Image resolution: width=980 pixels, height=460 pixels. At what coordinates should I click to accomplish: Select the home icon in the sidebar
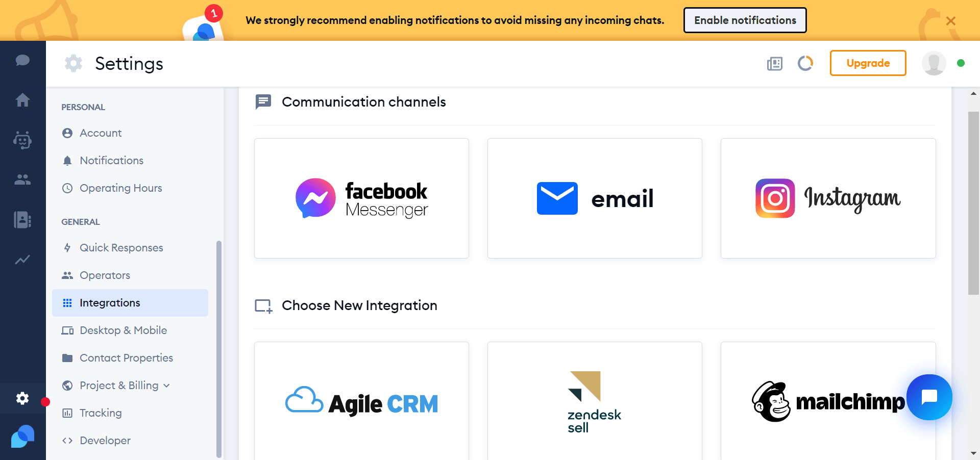[x=22, y=100]
